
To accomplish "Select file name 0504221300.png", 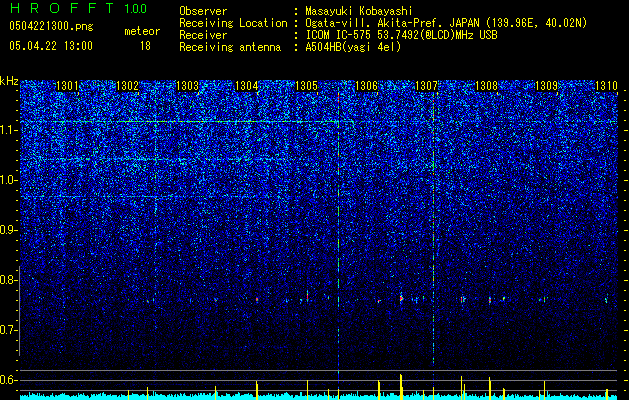I will click(x=51, y=26).
